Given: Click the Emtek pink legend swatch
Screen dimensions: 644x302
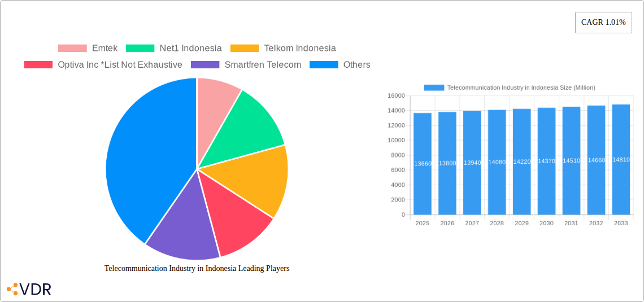Looking at the screenshot, I should pos(72,48).
